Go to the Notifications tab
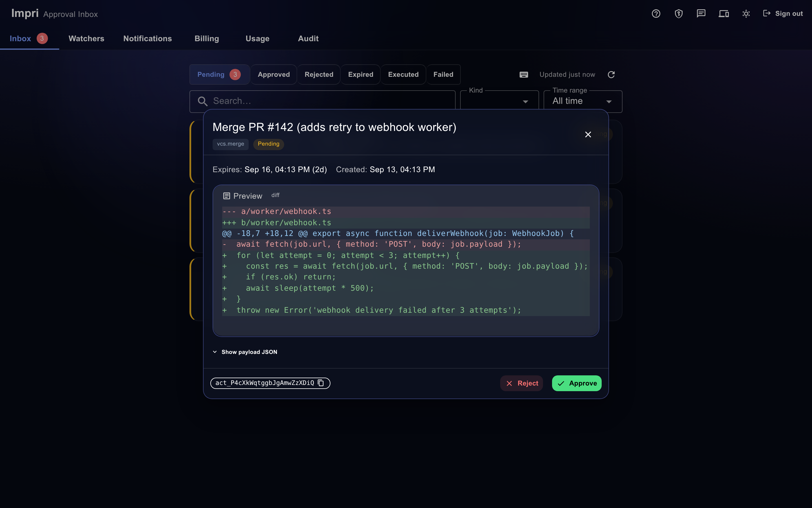The width and height of the screenshot is (812, 508). pos(148,39)
